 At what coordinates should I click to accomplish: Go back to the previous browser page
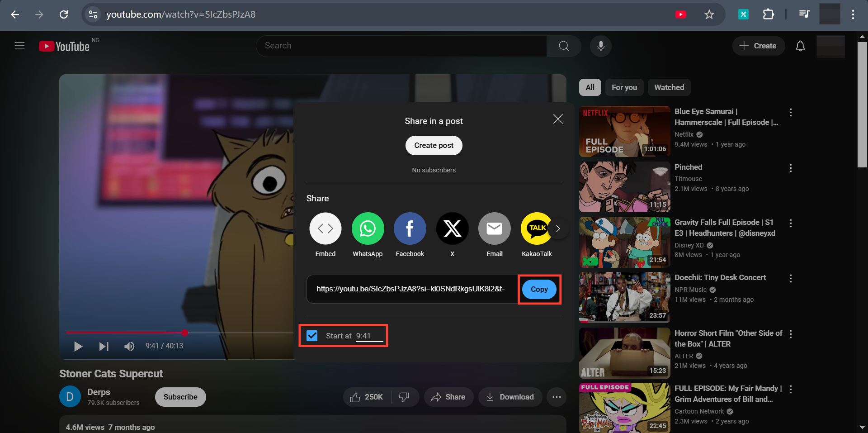tap(15, 14)
